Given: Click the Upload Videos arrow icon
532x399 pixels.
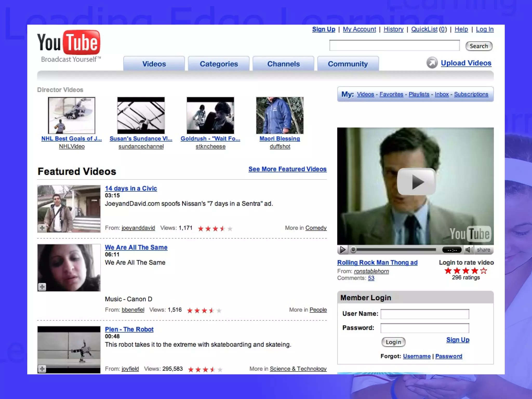Looking at the screenshot, I should [432, 63].
